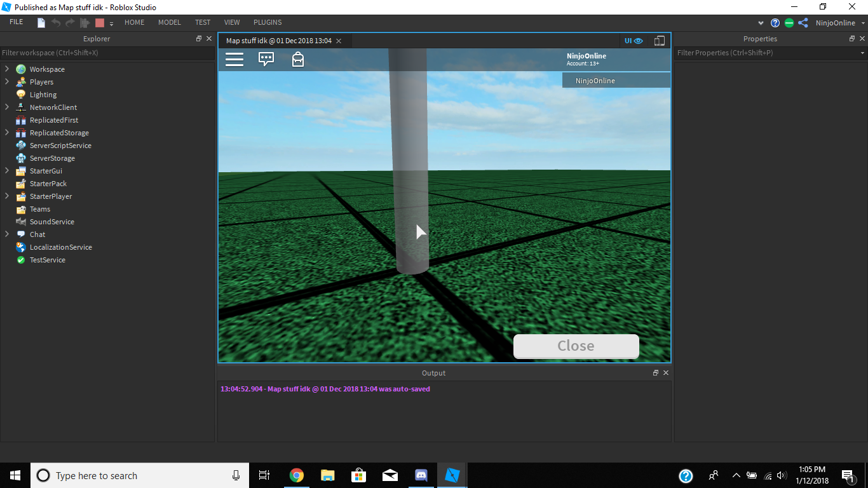Undock the Output panel

pos(656,373)
